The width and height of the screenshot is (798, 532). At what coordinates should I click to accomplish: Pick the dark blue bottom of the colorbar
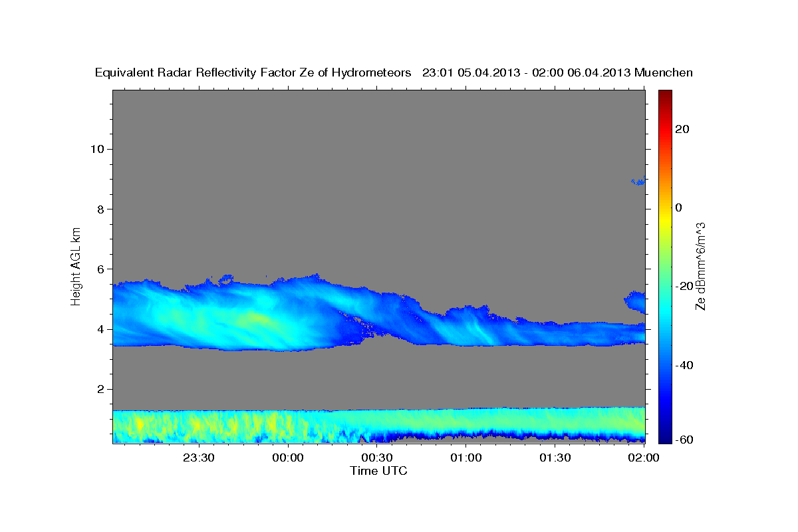pos(665,436)
